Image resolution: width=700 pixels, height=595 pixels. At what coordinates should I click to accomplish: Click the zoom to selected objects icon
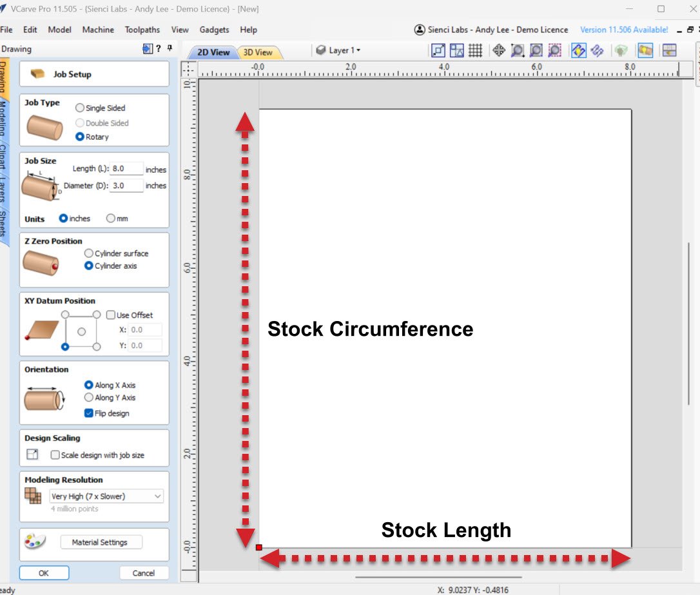click(554, 50)
